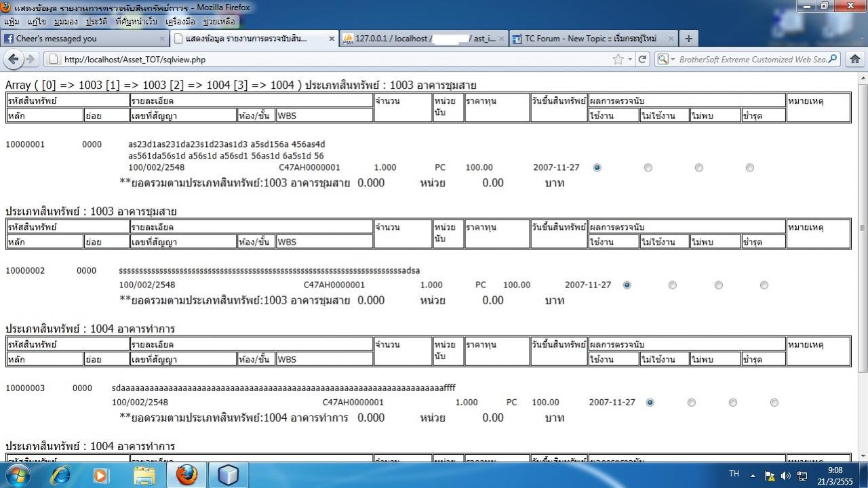Bookmark this page with the star icon
The height and width of the screenshot is (488, 868).
[618, 59]
